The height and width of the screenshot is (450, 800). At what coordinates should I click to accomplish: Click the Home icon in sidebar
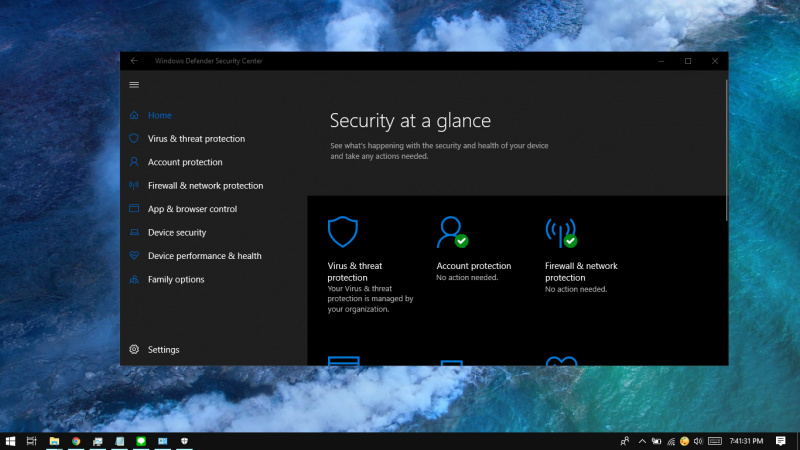point(134,115)
